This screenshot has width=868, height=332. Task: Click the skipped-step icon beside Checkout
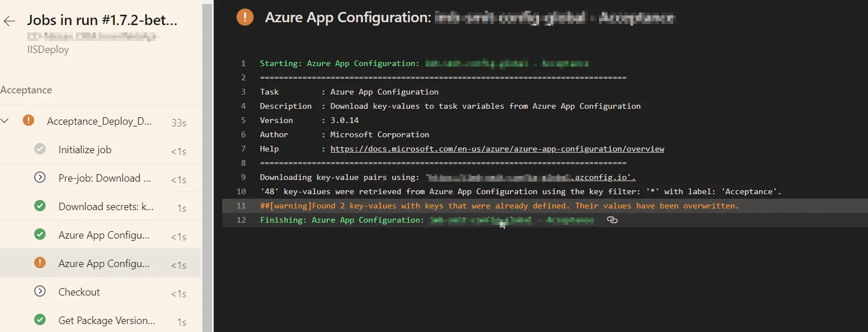pyautogui.click(x=40, y=292)
